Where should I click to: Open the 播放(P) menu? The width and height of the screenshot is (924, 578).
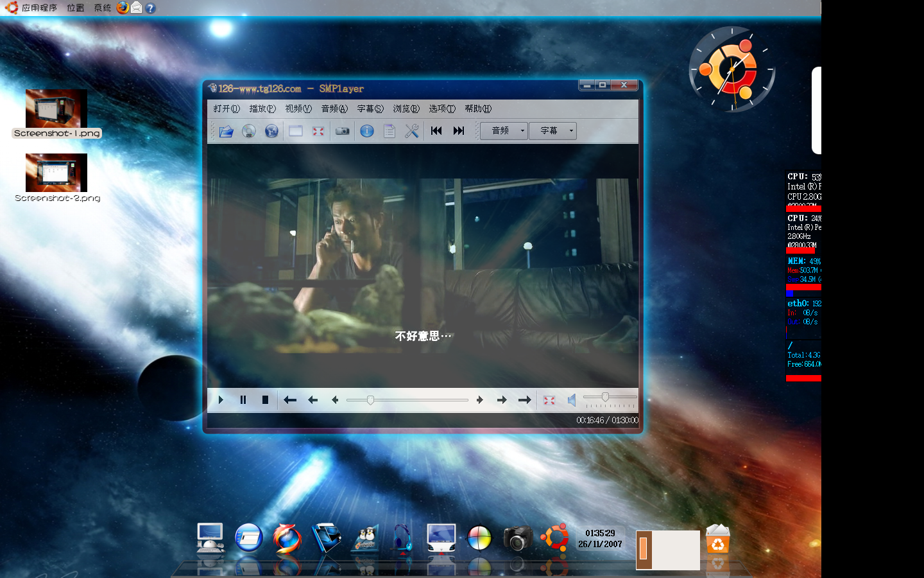pos(262,109)
